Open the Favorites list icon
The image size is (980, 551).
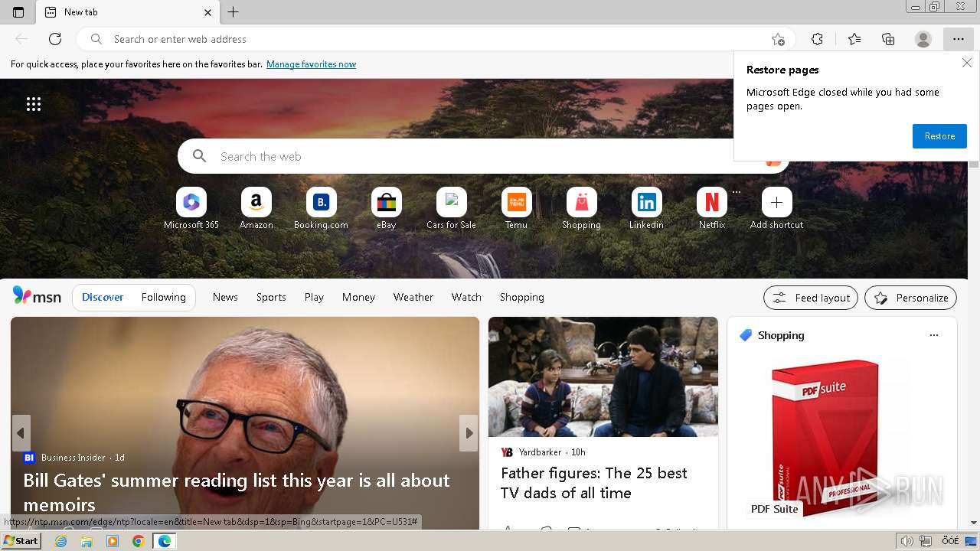pos(854,39)
